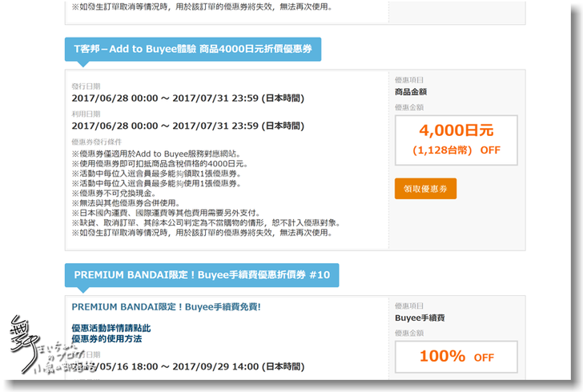Click the 優惠金額 label above 4,000日元
Viewport: 583px width, 392px height.
[409, 106]
